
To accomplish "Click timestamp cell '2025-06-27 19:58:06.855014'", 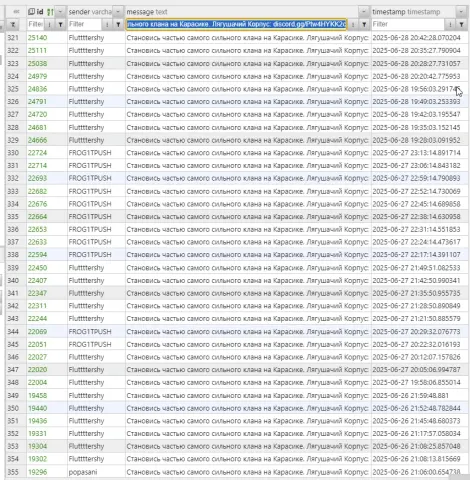I will click(420, 382).
